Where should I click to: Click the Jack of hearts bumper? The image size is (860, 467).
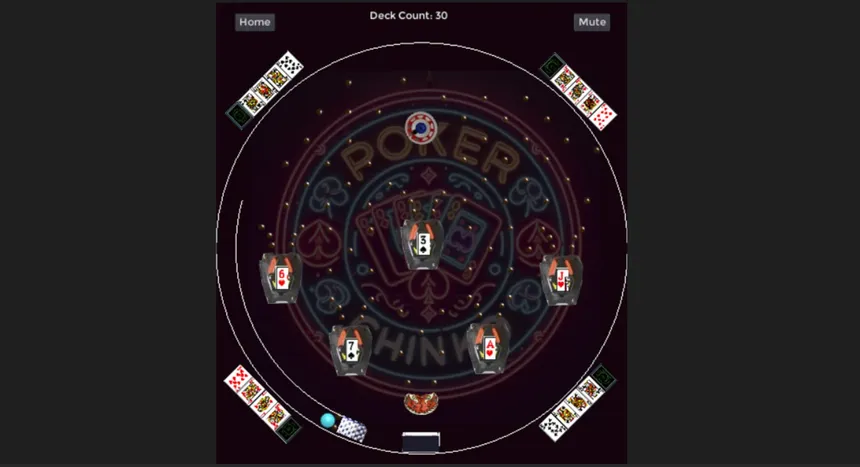coord(561,279)
